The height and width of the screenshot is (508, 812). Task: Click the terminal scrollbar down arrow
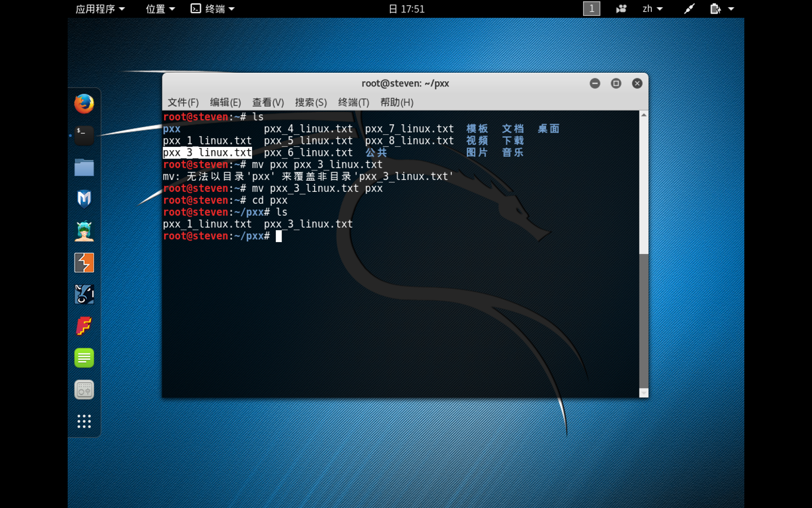coord(644,393)
